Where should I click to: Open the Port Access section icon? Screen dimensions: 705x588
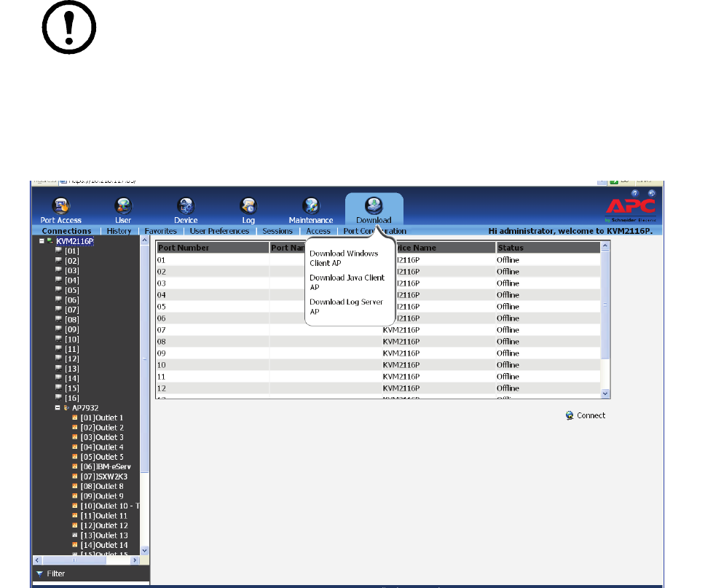point(60,206)
